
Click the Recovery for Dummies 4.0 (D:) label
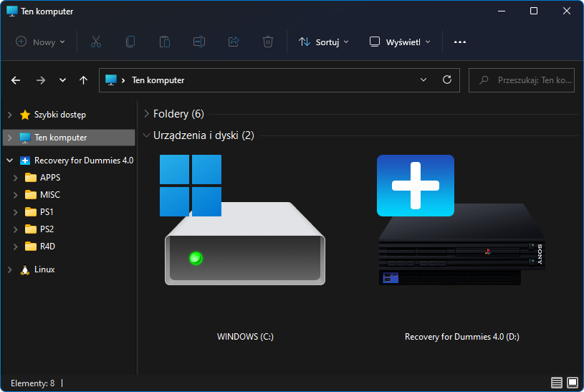coord(462,337)
